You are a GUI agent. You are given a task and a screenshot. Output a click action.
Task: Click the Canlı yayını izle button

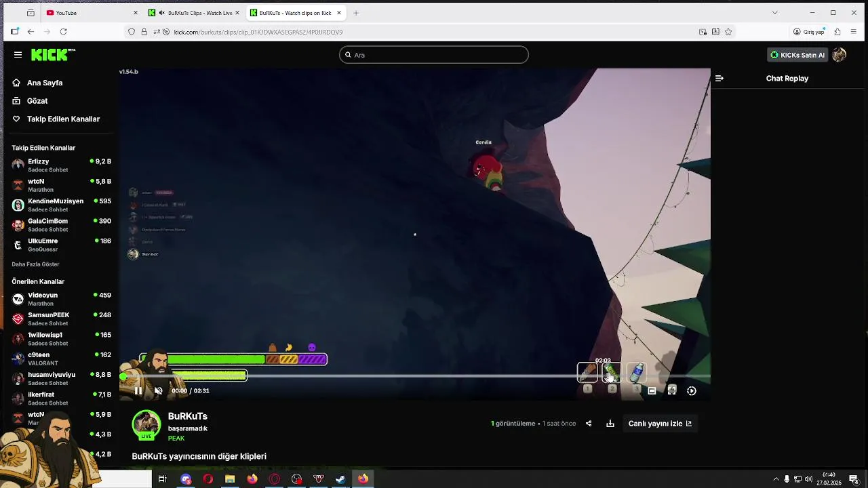click(x=660, y=424)
